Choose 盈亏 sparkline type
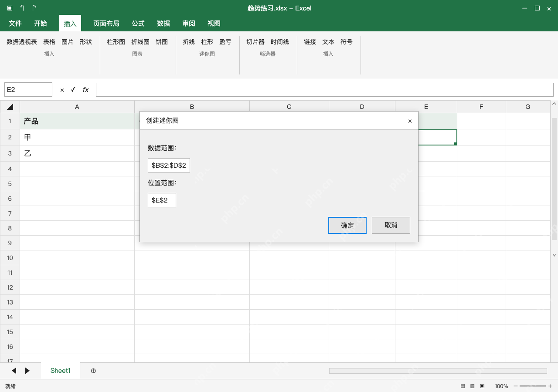 tap(225, 42)
